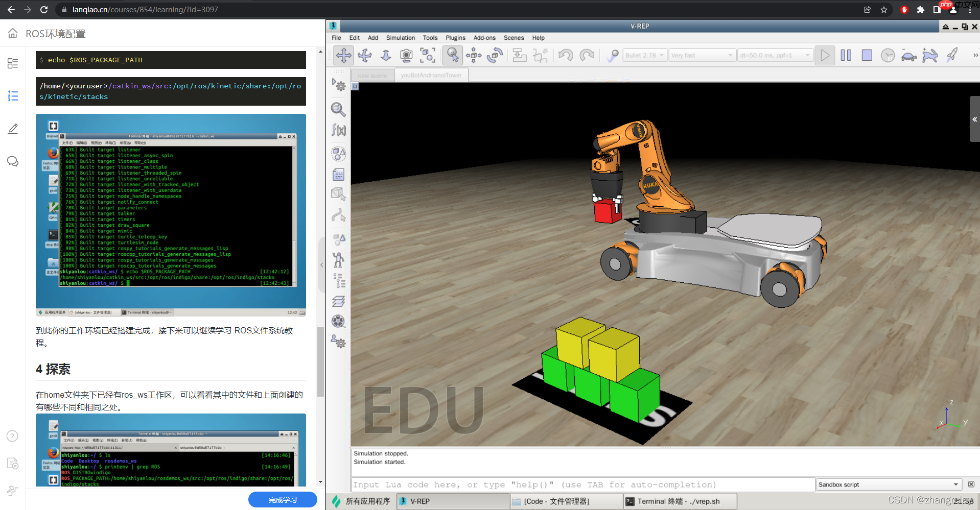Open the model browser with the robot icon
980x510 pixels.
(x=339, y=259)
